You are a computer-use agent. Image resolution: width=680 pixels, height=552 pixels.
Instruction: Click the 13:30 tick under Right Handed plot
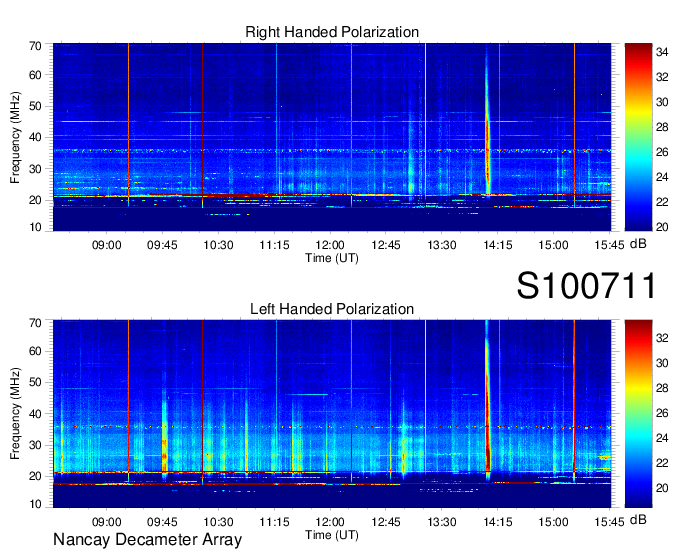442,245
